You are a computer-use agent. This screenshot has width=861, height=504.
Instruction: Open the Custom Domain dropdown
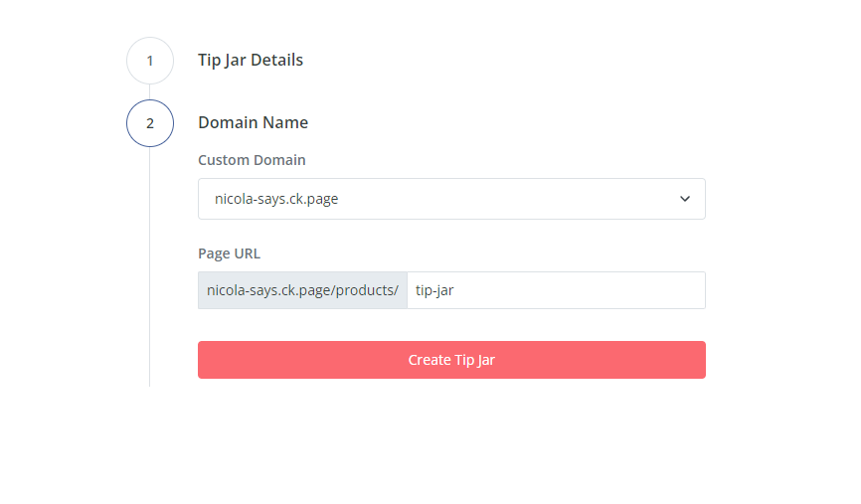tap(451, 199)
